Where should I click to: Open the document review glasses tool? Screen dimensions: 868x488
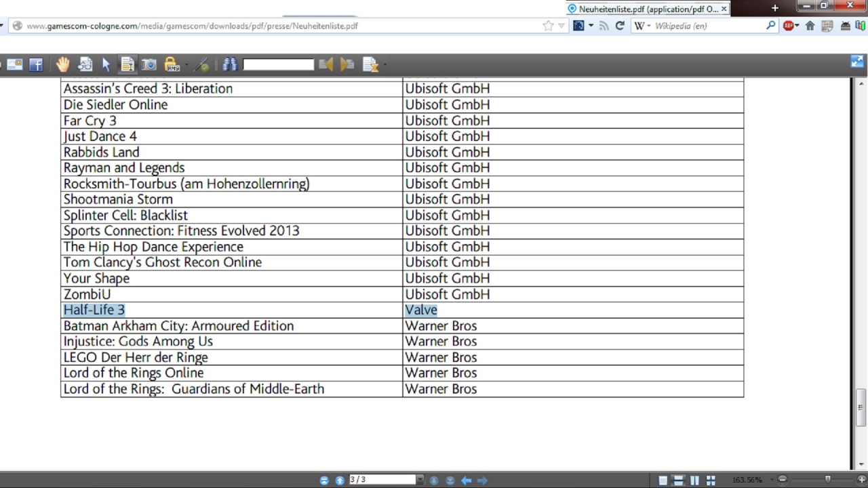click(x=85, y=64)
